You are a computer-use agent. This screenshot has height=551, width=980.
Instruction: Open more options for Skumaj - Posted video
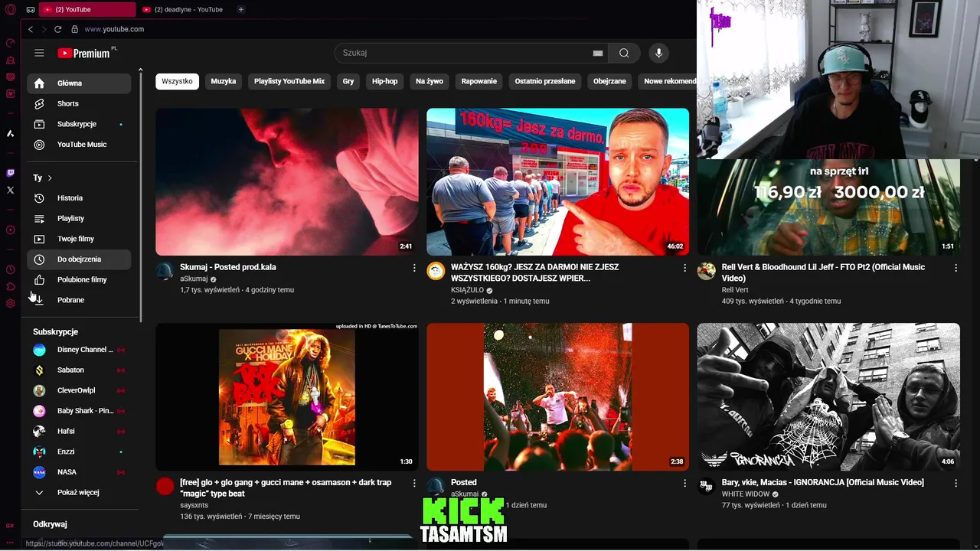tap(414, 268)
